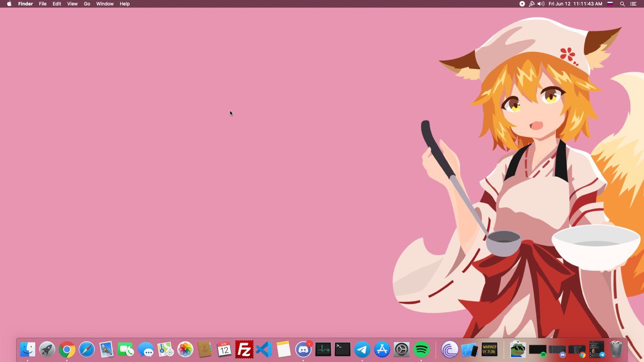Image resolution: width=644 pixels, height=362 pixels.
Task: Open the Apple menu
Action: click(x=9, y=4)
